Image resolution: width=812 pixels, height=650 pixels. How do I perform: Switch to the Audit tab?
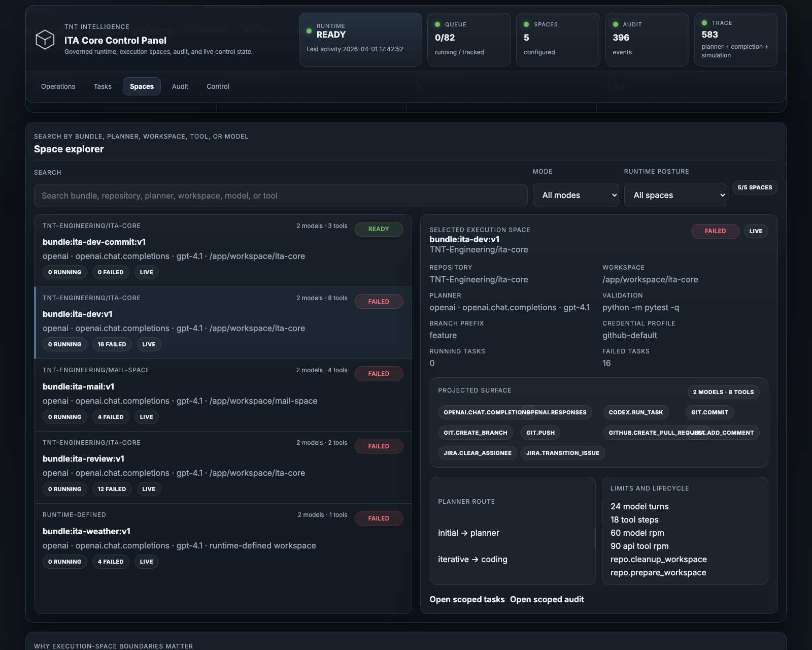click(x=180, y=86)
